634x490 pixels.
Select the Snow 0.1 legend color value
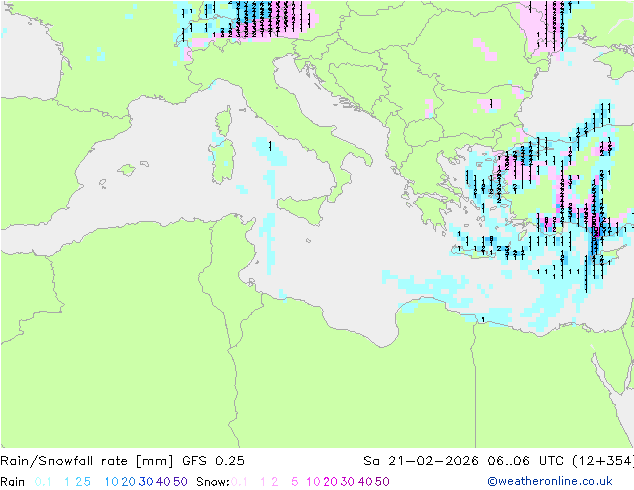(240, 482)
